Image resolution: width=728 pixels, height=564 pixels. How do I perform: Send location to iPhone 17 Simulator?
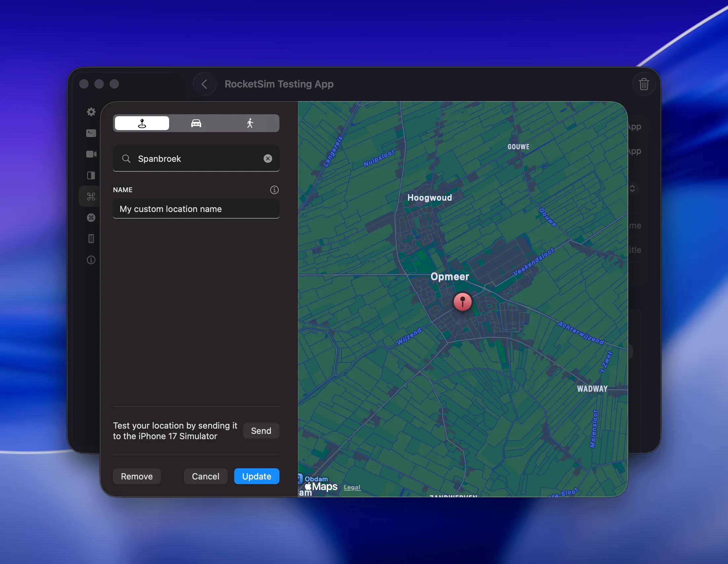pos(261,431)
